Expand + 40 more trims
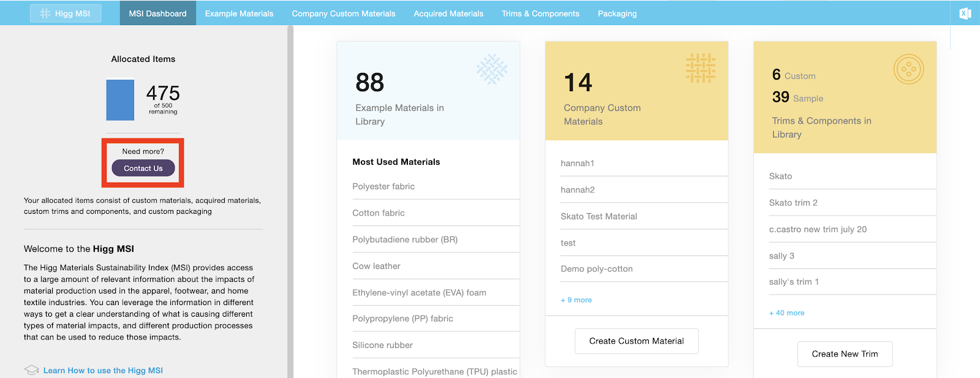The height and width of the screenshot is (378, 980). pos(787,312)
